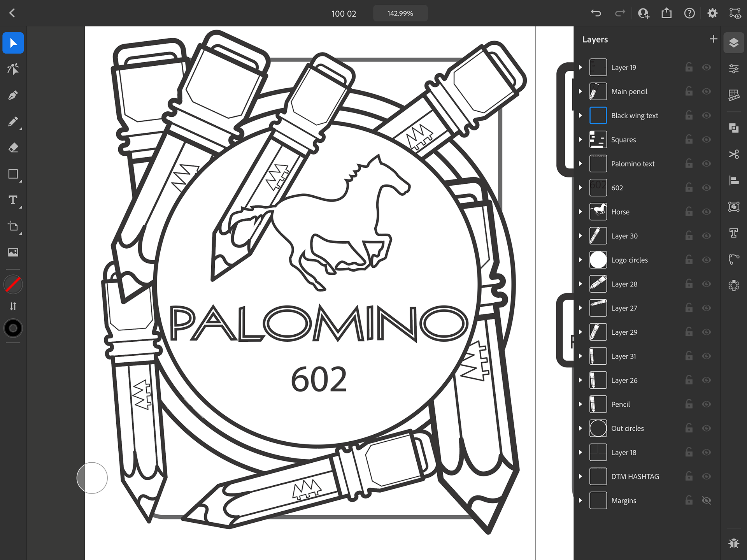Lock the Squares layer
747x560 pixels.
pos(689,139)
